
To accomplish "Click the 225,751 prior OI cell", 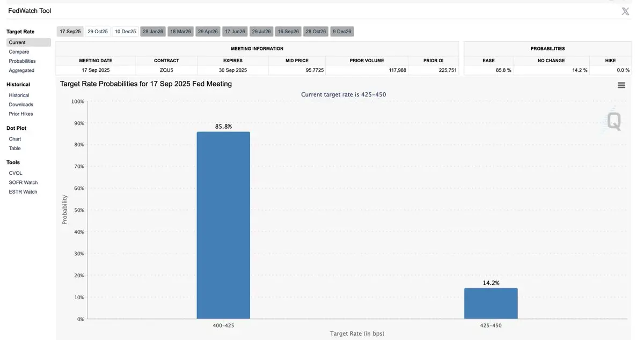I will click(433, 70).
